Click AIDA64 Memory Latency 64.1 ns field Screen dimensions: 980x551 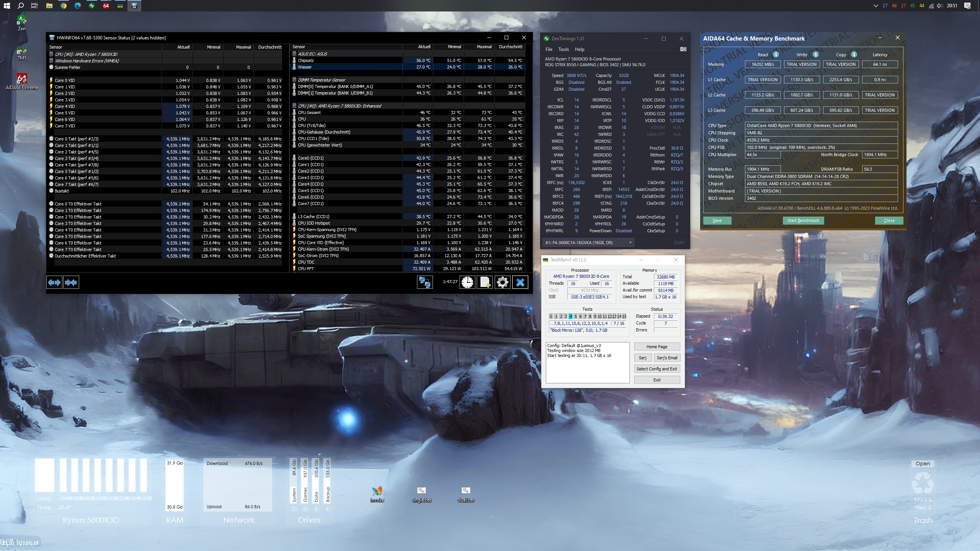click(880, 64)
